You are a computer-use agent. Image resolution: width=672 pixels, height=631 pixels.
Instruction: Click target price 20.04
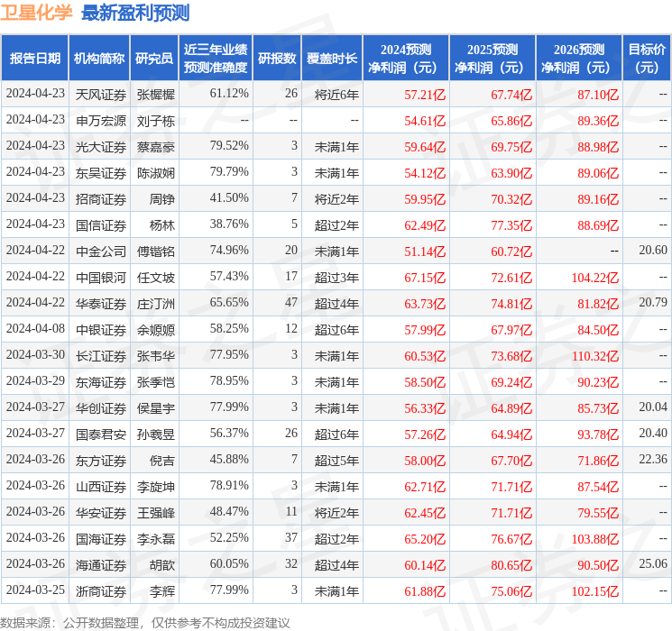pyautogui.click(x=653, y=407)
